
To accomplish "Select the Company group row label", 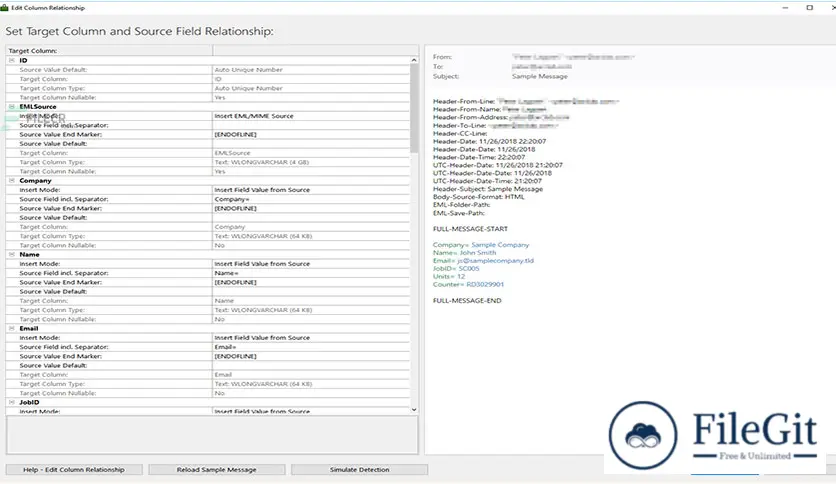I will [35, 181].
